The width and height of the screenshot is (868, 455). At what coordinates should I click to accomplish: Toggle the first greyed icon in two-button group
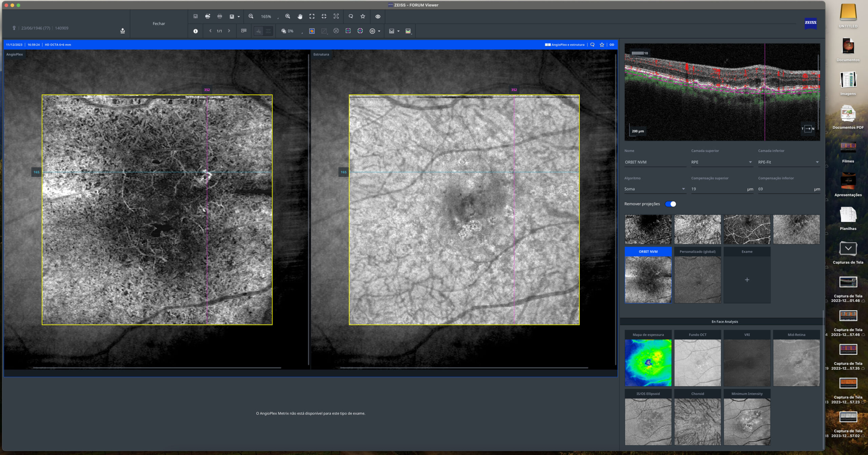[259, 31]
